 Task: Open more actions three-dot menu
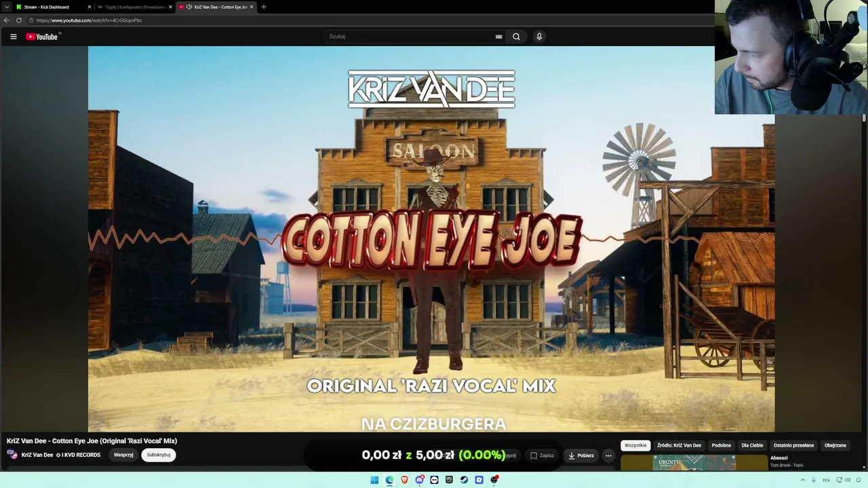[608, 455]
